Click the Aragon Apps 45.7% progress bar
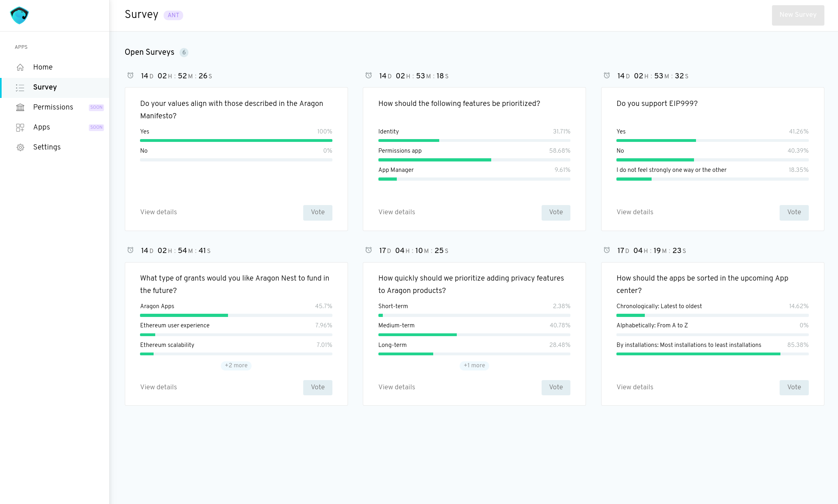 click(x=236, y=316)
